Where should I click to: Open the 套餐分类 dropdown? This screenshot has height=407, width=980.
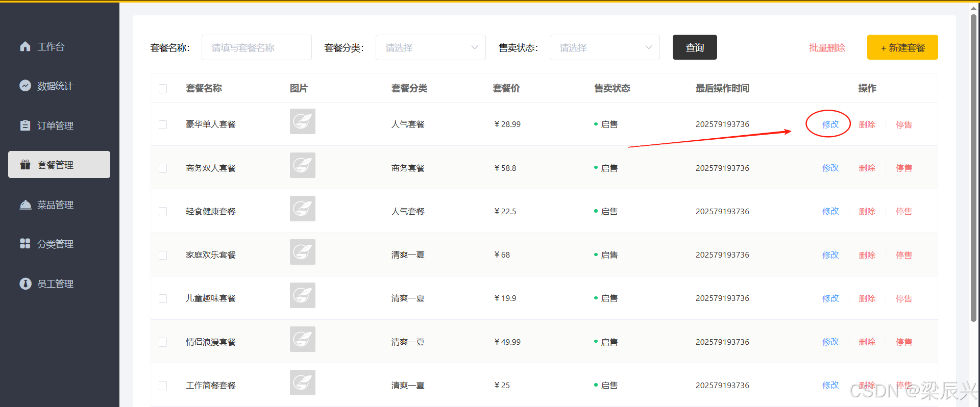431,47
